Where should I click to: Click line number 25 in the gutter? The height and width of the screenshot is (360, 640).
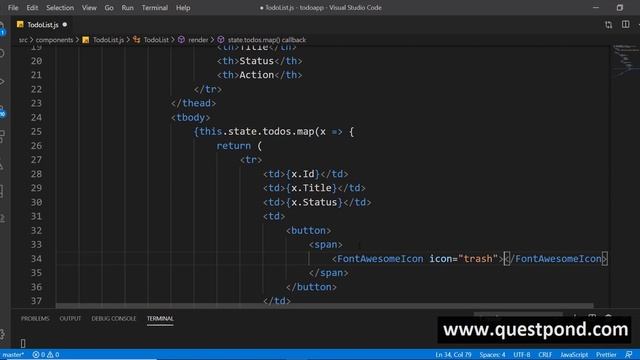point(36,131)
